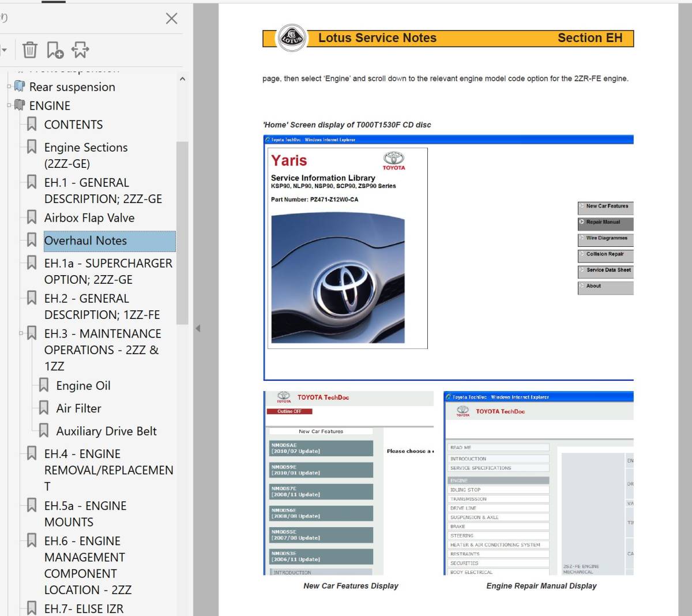Collapse EH.3 MAINTENANCE OPERATIONS bookmark
This screenshot has width=692, height=616.
21,333
